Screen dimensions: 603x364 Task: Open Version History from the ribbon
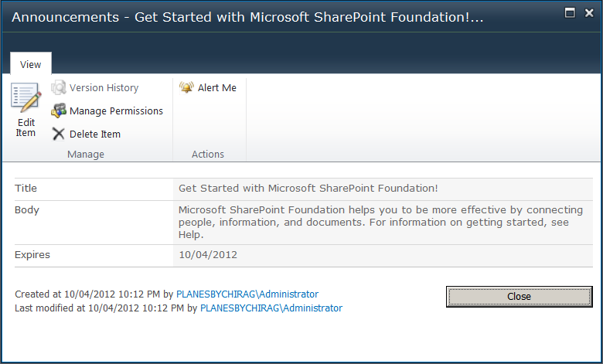(x=95, y=88)
